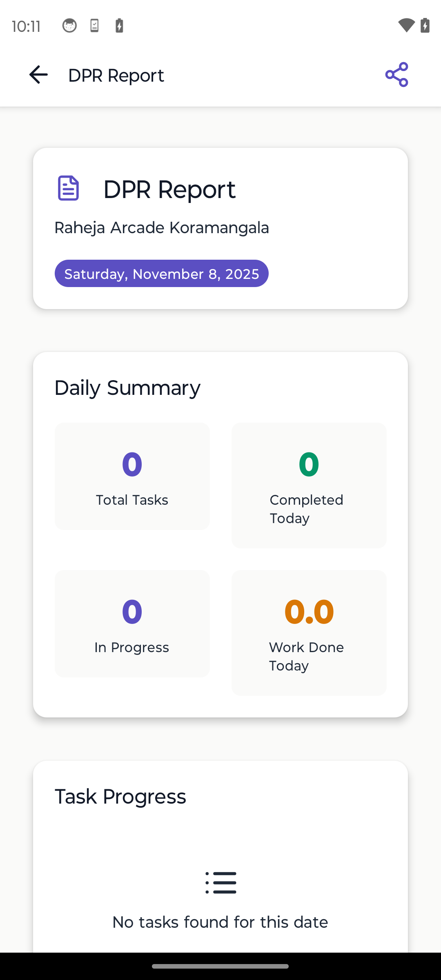Tap the Saturday, November 8, 2025 date chip

[x=162, y=274]
